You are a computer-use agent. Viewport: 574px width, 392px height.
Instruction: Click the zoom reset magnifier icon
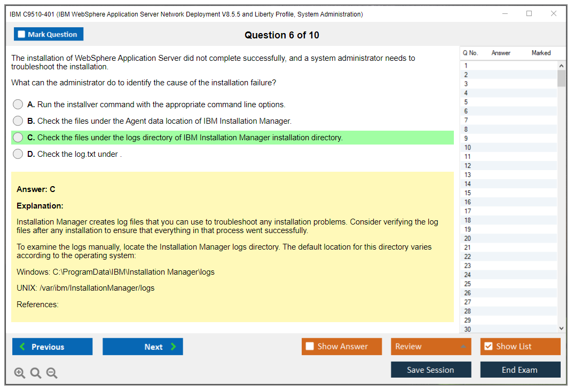36,373
